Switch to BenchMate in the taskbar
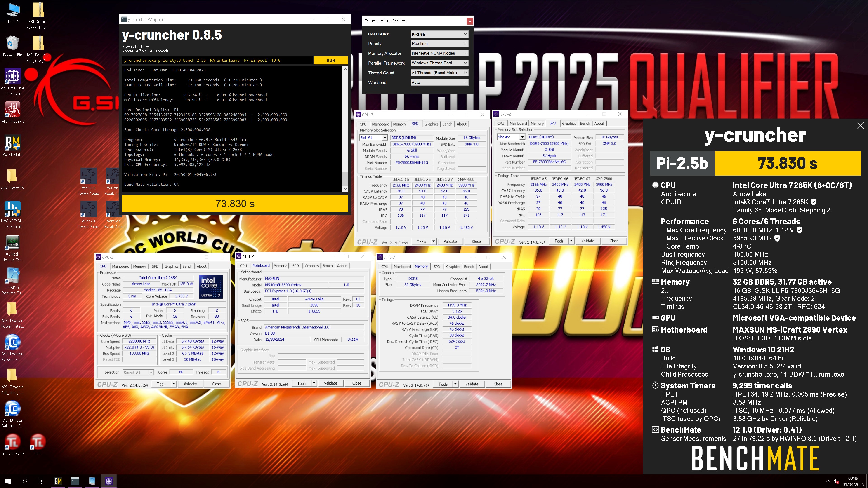 [x=58, y=481]
